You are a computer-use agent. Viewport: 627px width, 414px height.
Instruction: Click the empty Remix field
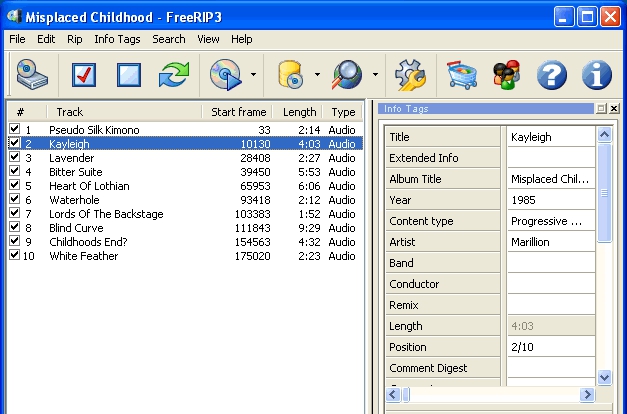(x=551, y=305)
